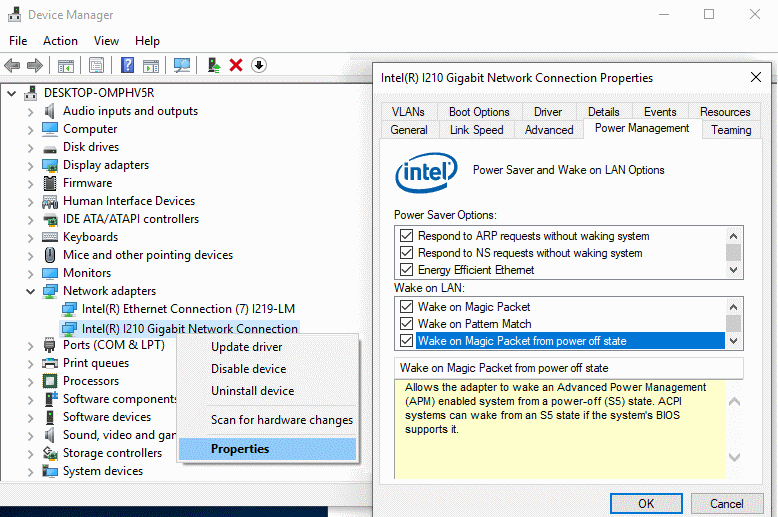Viewport: 778px width, 517px height.
Task: Collapse the DESKTOP-OMPHV5R root node
Action: click(x=11, y=93)
